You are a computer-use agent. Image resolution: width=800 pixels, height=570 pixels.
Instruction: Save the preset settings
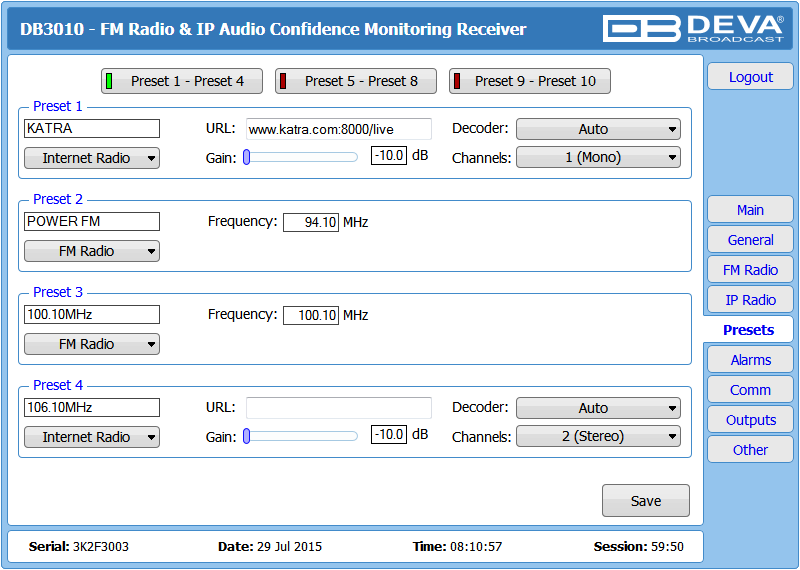[x=645, y=501]
